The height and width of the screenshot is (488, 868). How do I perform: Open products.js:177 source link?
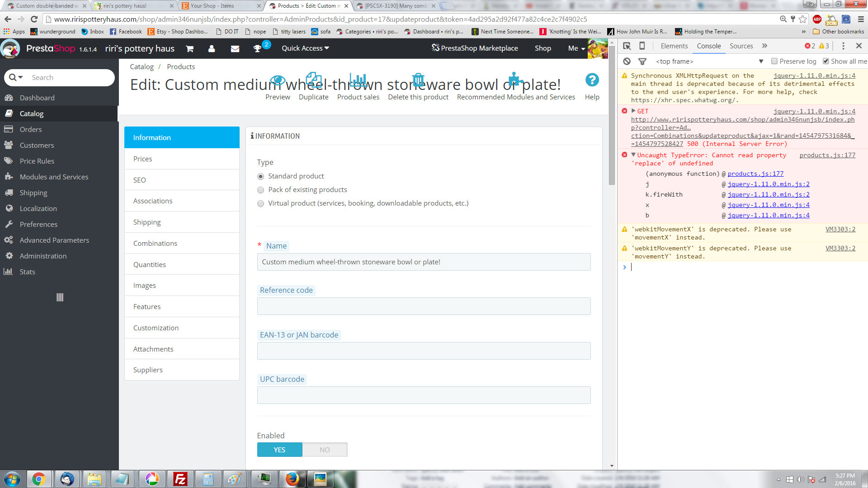[x=827, y=155]
